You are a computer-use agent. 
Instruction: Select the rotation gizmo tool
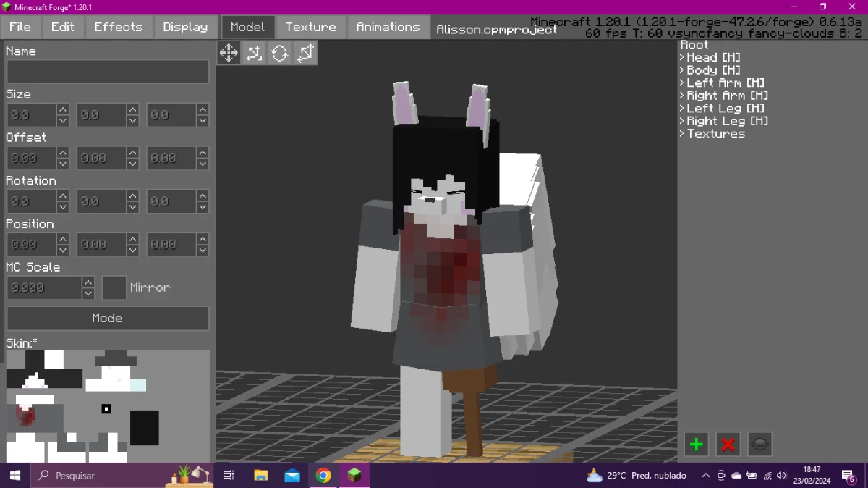[280, 53]
